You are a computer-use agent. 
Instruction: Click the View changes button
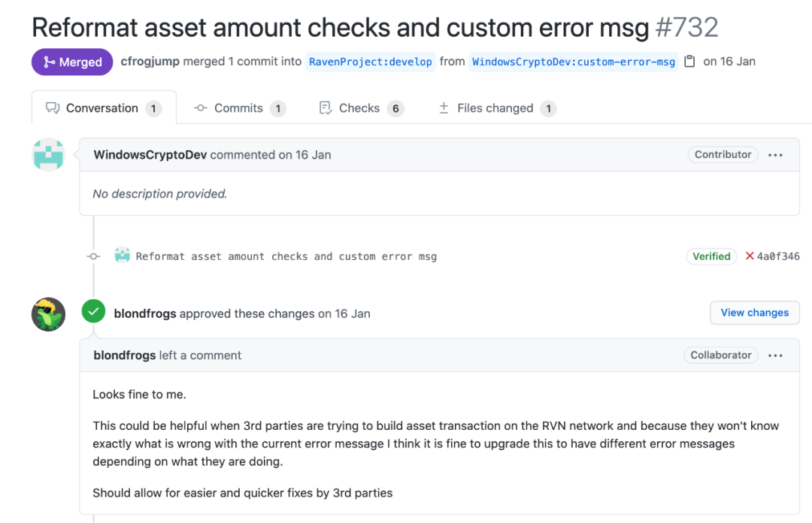[x=755, y=313]
